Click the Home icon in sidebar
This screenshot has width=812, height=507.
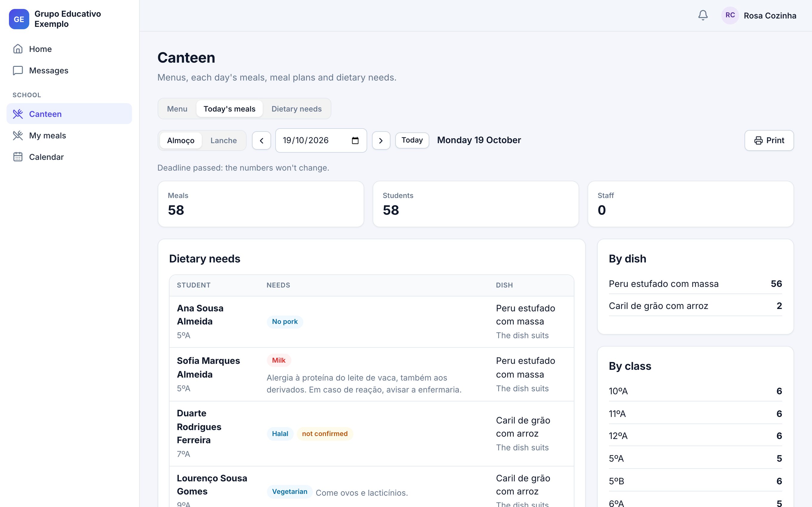(18, 49)
